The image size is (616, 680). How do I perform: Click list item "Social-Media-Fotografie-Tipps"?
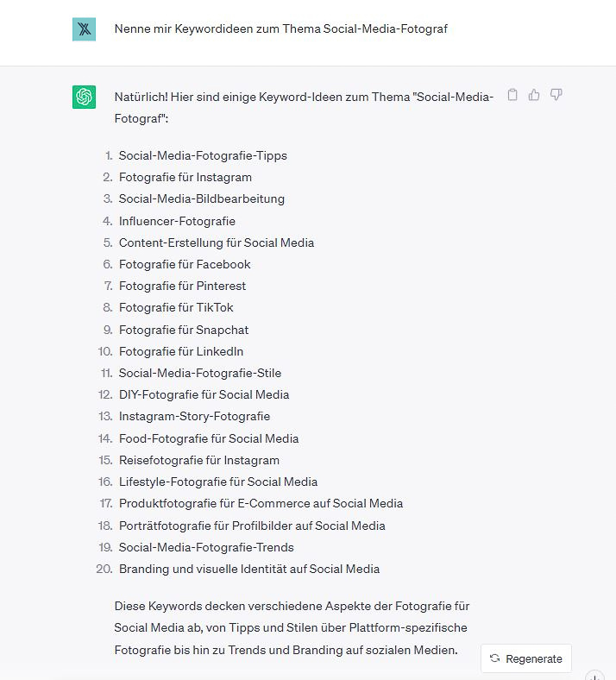pyautogui.click(x=203, y=156)
